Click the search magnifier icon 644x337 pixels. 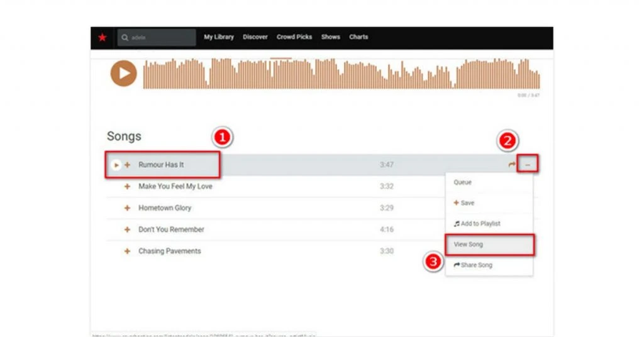click(125, 38)
